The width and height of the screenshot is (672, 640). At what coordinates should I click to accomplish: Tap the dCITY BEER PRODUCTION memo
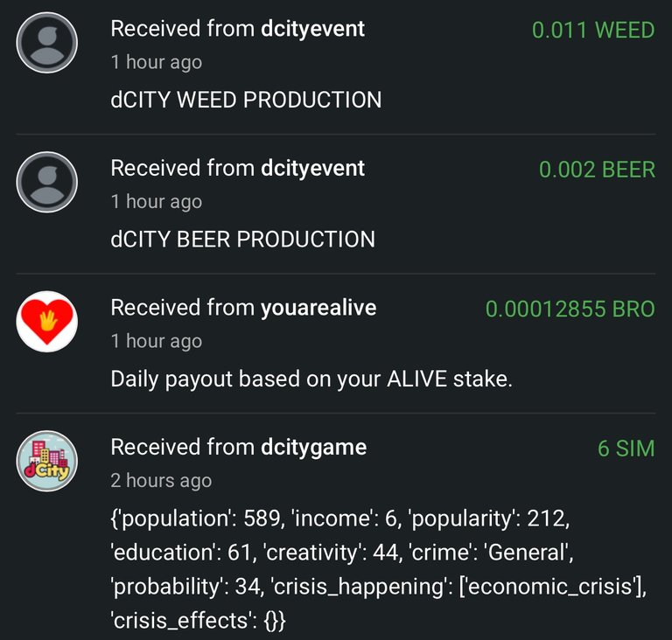coord(242,239)
